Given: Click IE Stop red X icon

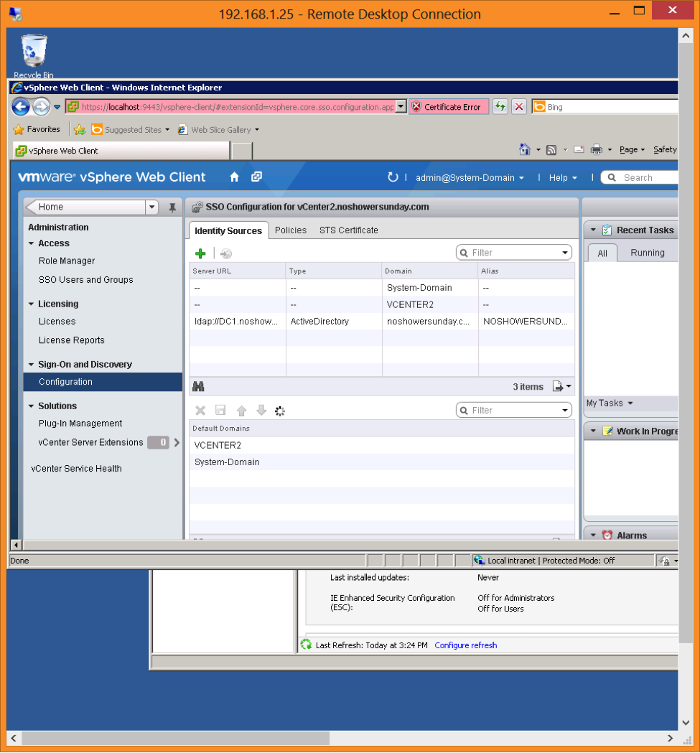Looking at the screenshot, I should [519, 107].
